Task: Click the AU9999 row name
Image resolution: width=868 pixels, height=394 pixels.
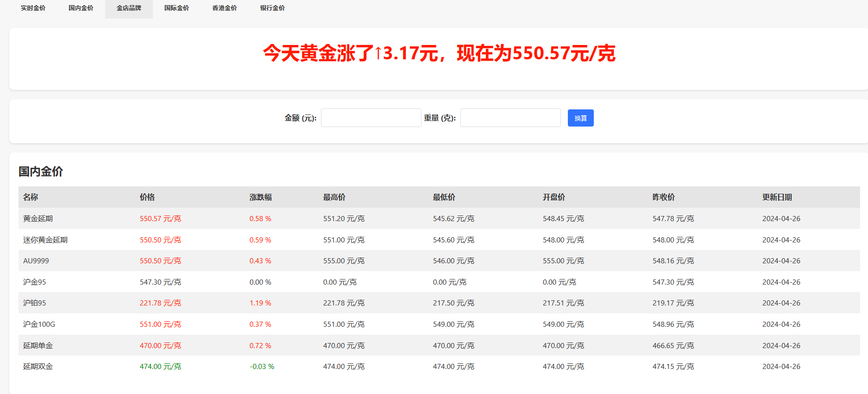Action: coord(36,261)
